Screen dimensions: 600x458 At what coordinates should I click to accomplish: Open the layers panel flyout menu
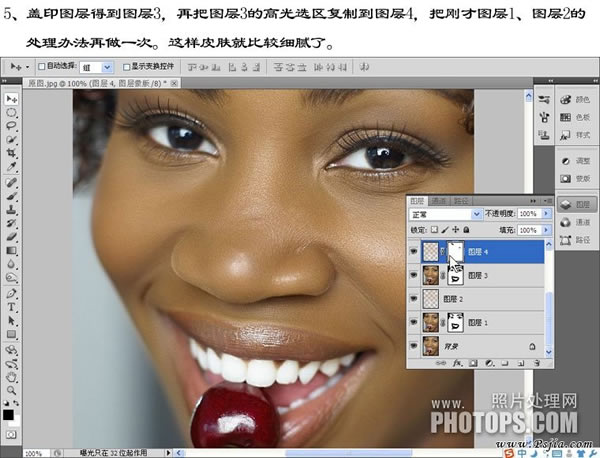click(547, 200)
